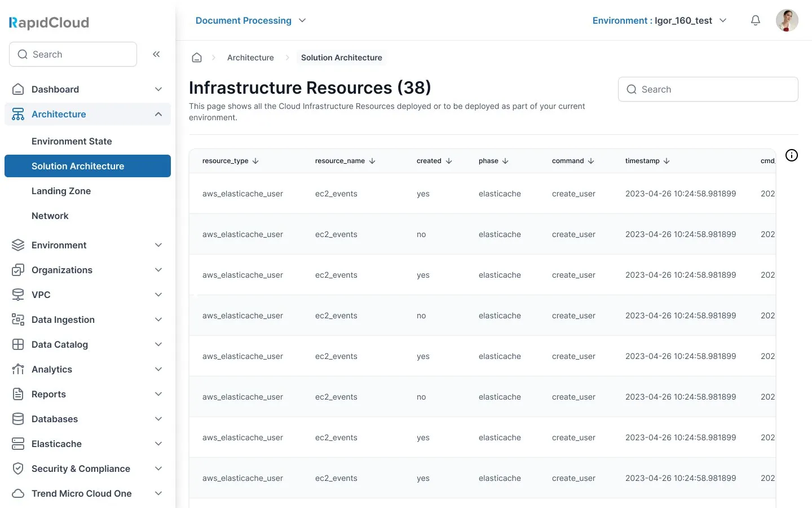Click the Security & Compliance shield icon
Viewport: 812px width, 508px height.
[18, 468]
